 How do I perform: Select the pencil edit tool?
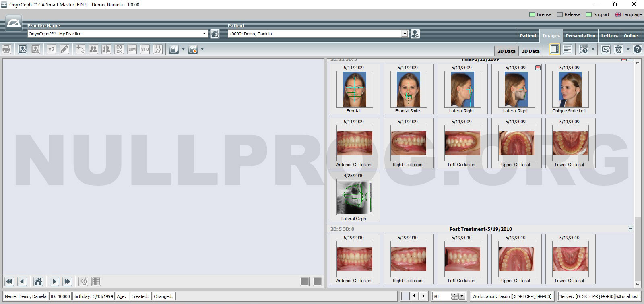coord(64,49)
